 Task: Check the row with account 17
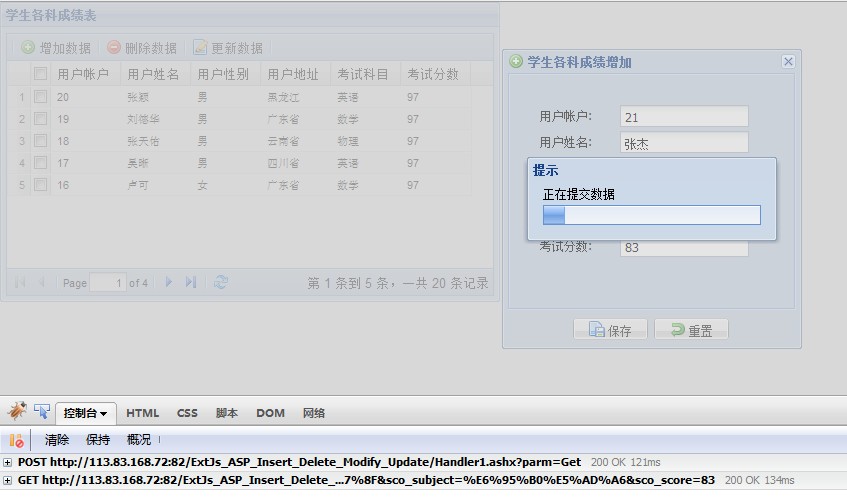[x=40, y=163]
